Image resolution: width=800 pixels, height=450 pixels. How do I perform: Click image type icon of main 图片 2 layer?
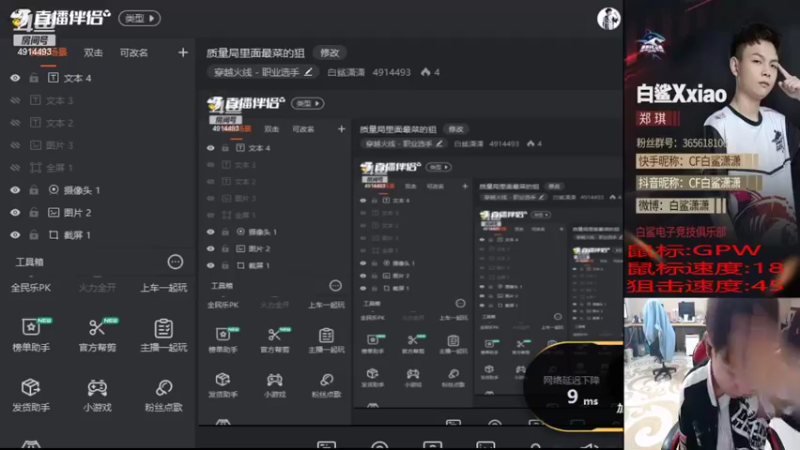[x=53, y=212]
